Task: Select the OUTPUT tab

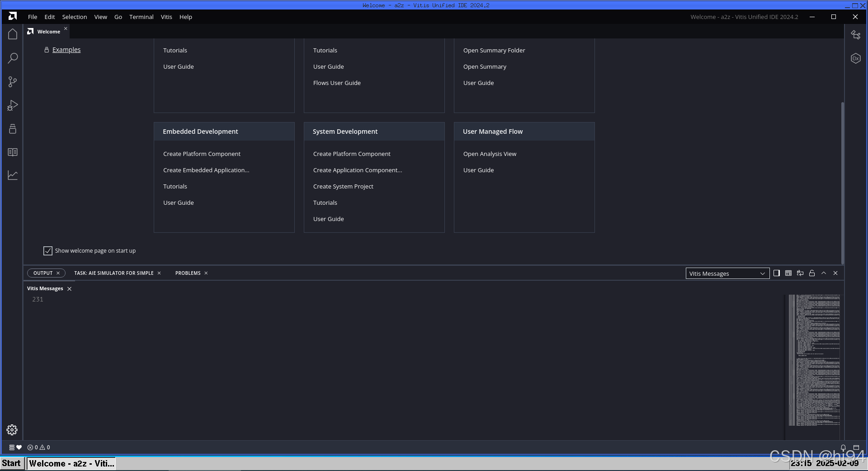Action: click(43, 273)
